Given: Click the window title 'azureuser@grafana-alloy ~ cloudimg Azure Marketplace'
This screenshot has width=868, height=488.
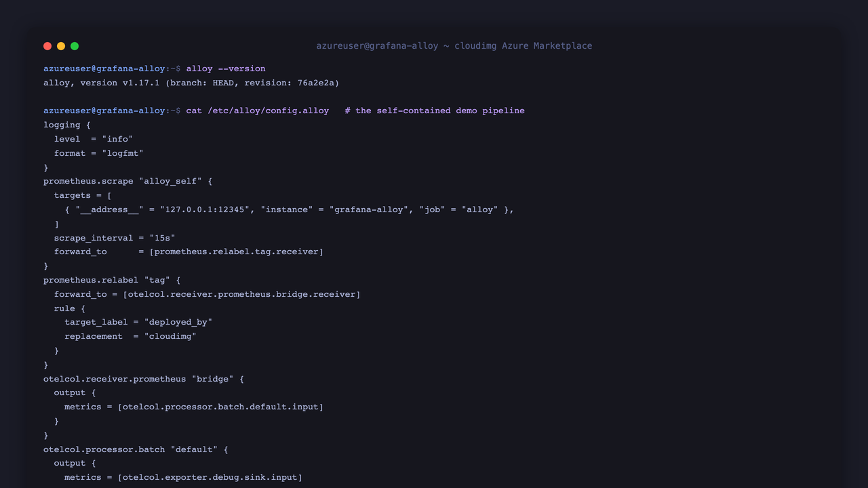Looking at the screenshot, I should [x=454, y=46].
